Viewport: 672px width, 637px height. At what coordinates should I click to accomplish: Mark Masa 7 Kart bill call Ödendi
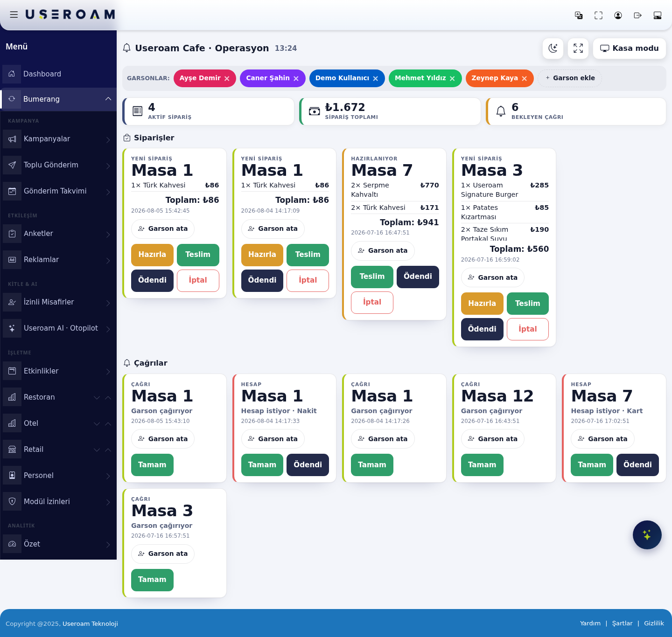pyautogui.click(x=637, y=465)
